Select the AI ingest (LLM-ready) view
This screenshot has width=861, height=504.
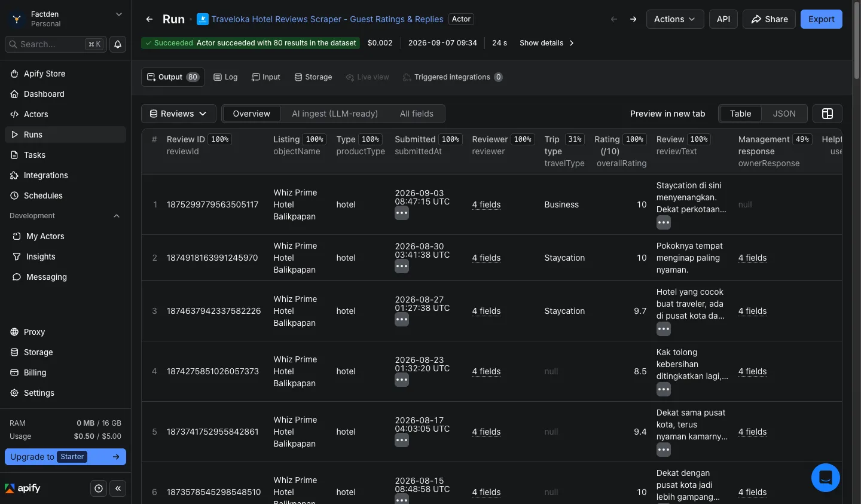click(x=335, y=114)
